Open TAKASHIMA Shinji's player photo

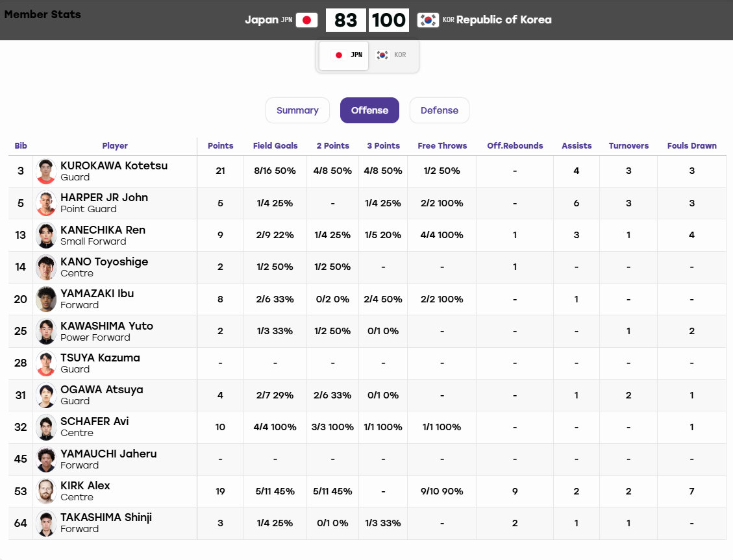[x=46, y=523]
